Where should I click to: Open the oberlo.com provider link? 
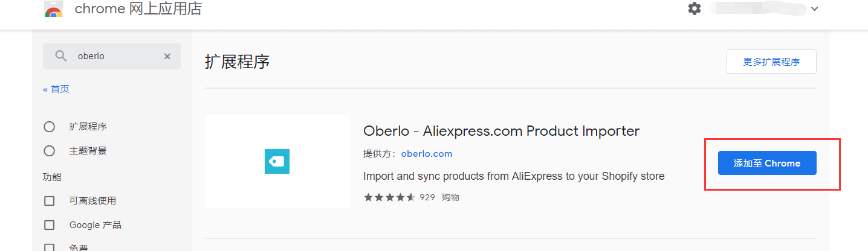[426, 154]
